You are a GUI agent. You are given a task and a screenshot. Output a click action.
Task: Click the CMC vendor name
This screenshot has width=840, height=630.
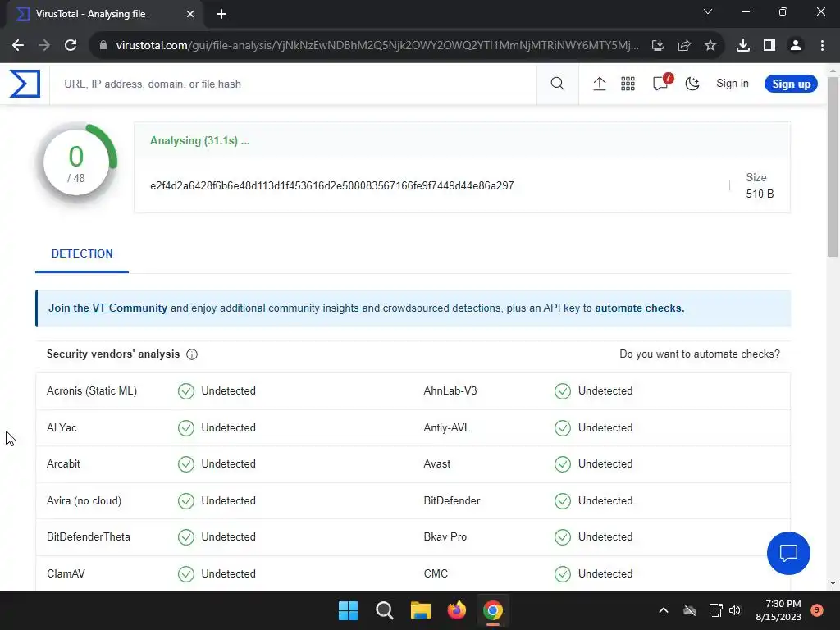click(436, 573)
